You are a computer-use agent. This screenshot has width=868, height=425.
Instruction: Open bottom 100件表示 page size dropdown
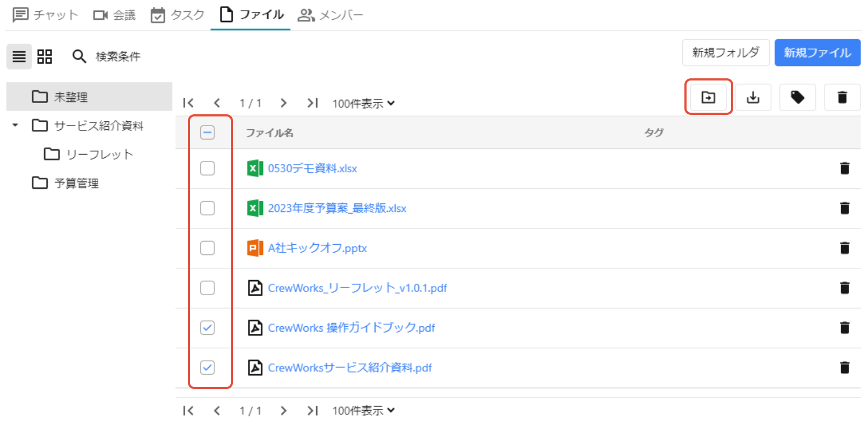(363, 411)
